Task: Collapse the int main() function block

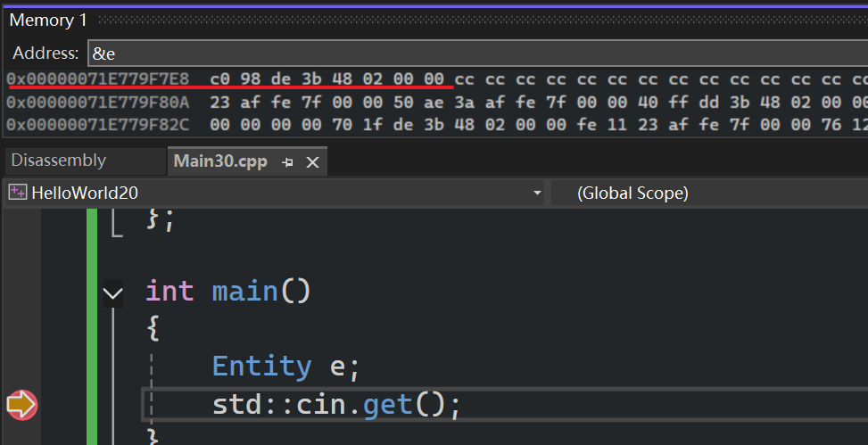Action: coord(112,292)
